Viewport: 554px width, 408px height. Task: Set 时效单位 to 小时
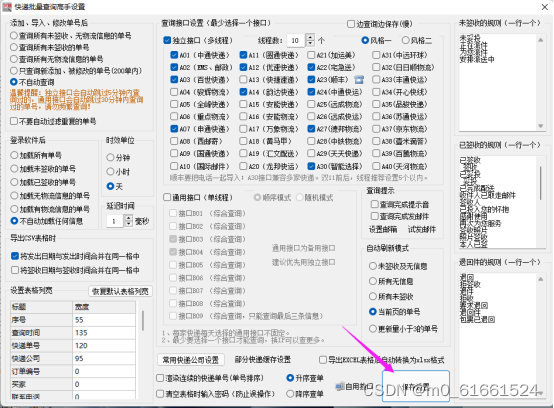tap(110, 172)
